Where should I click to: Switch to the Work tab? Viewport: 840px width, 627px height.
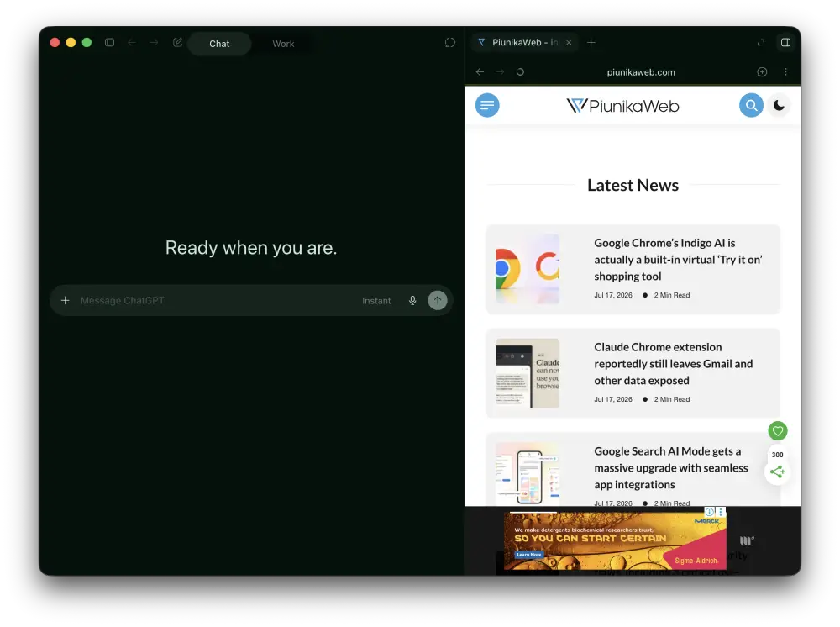click(283, 44)
